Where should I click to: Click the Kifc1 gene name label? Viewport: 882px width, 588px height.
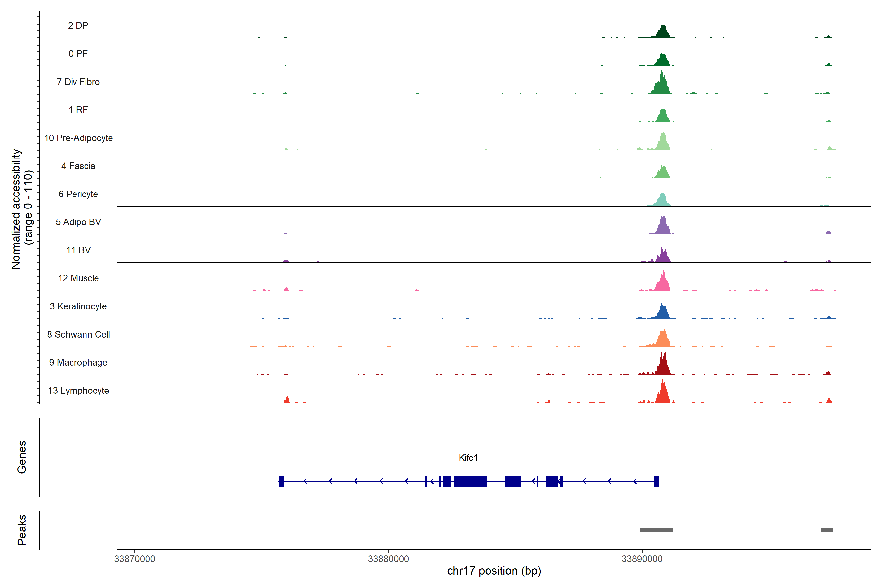468,457
